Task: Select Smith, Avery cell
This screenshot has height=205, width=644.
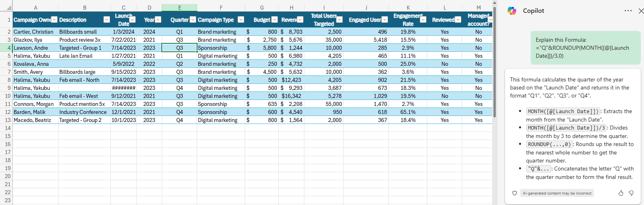Action: click(x=36, y=72)
